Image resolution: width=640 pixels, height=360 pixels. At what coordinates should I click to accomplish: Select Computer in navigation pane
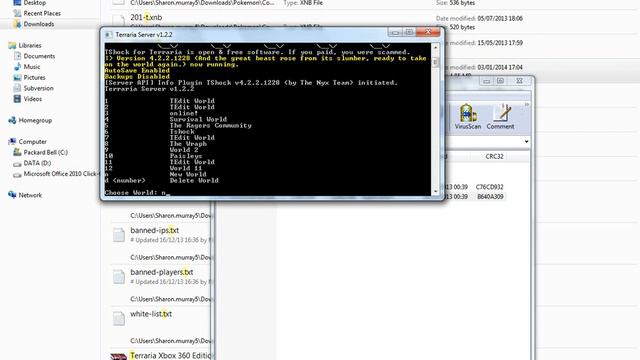pyautogui.click(x=33, y=142)
